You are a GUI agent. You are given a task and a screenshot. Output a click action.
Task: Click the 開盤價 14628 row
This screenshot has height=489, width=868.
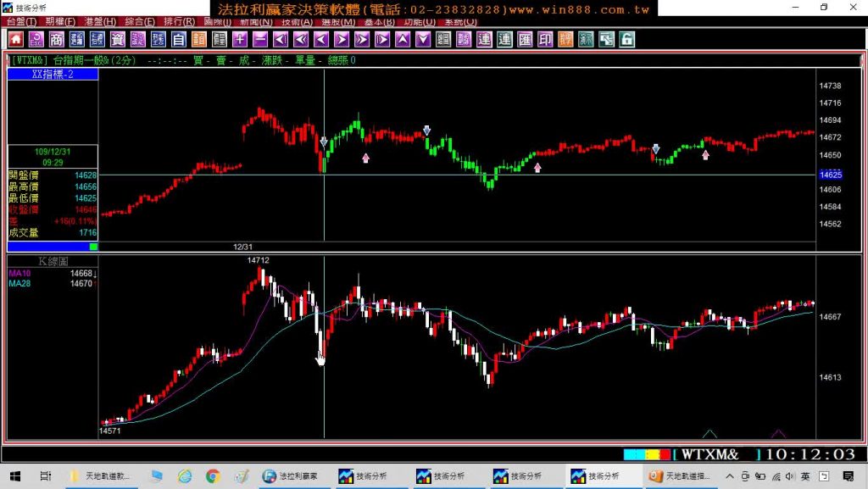[x=53, y=175]
